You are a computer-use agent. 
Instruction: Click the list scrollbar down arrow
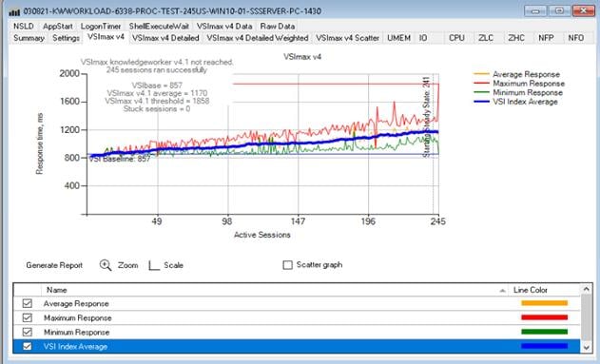[x=587, y=348]
